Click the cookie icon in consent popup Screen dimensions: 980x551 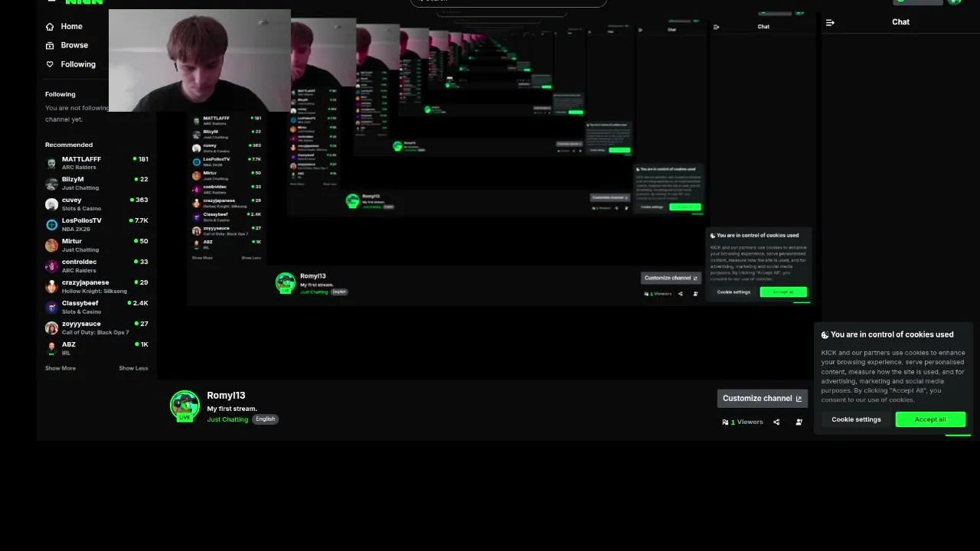pyautogui.click(x=825, y=335)
